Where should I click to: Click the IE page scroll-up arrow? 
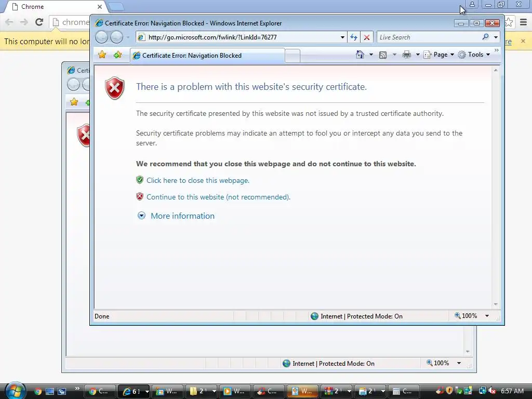pyautogui.click(x=496, y=70)
